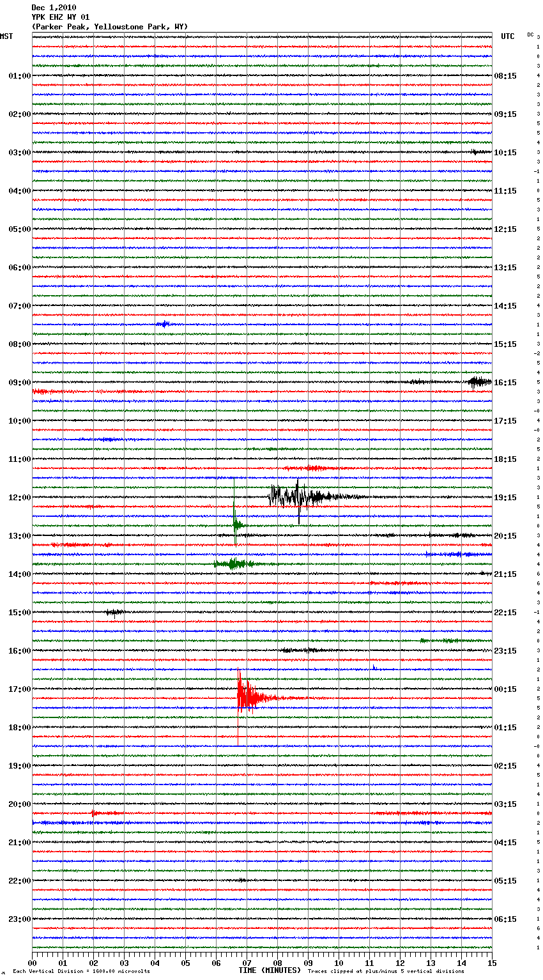This screenshot has height=980, width=543.
Task: Select the 19:15 UTC label
Action: (505, 498)
